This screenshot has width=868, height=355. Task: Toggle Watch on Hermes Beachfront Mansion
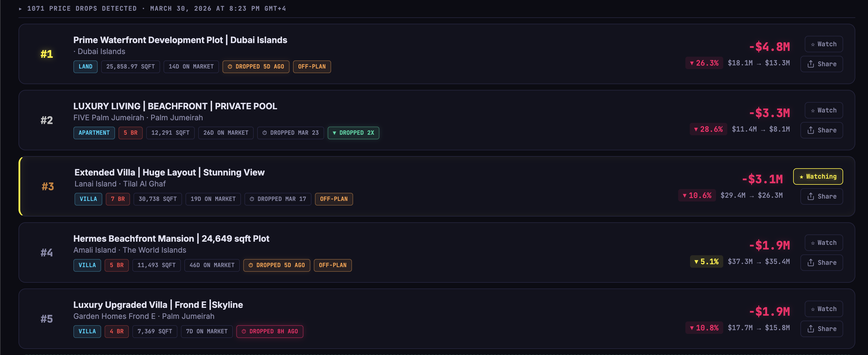pos(824,243)
